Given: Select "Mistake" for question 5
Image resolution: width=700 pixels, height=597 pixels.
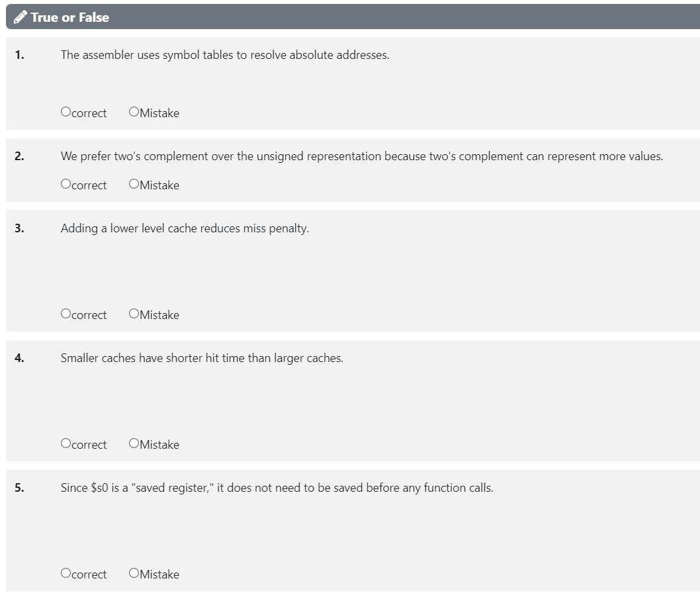Looking at the screenshot, I should click(134, 573).
